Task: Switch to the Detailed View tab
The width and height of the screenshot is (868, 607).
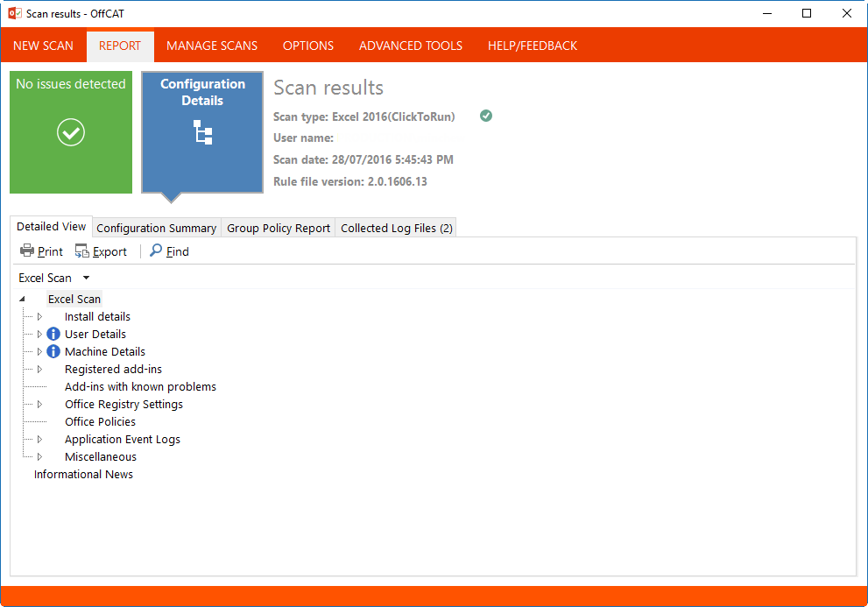Action: (51, 227)
